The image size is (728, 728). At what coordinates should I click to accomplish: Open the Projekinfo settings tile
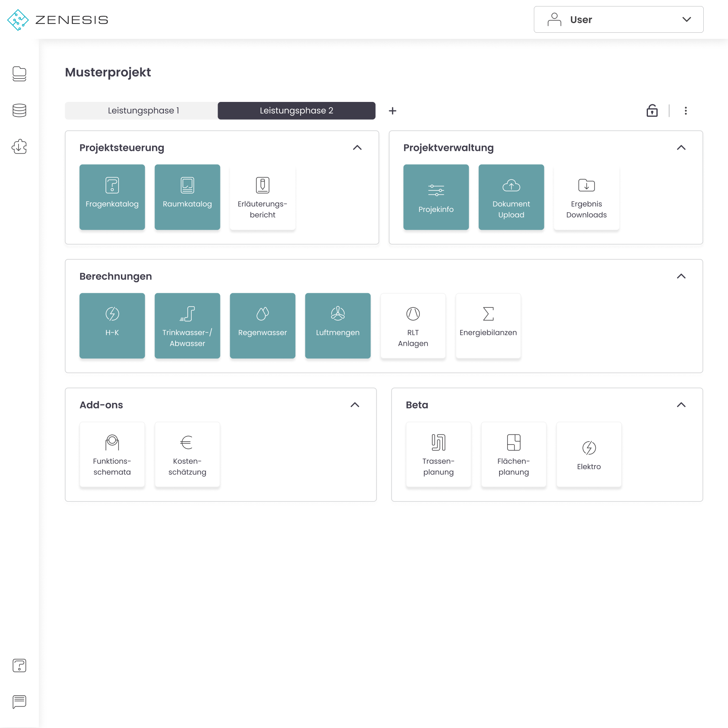[x=436, y=197]
